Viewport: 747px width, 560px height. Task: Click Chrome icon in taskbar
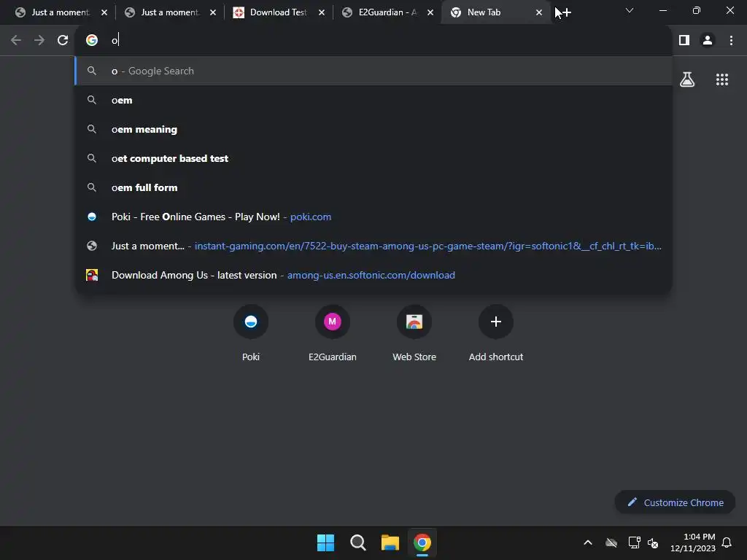(x=422, y=542)
